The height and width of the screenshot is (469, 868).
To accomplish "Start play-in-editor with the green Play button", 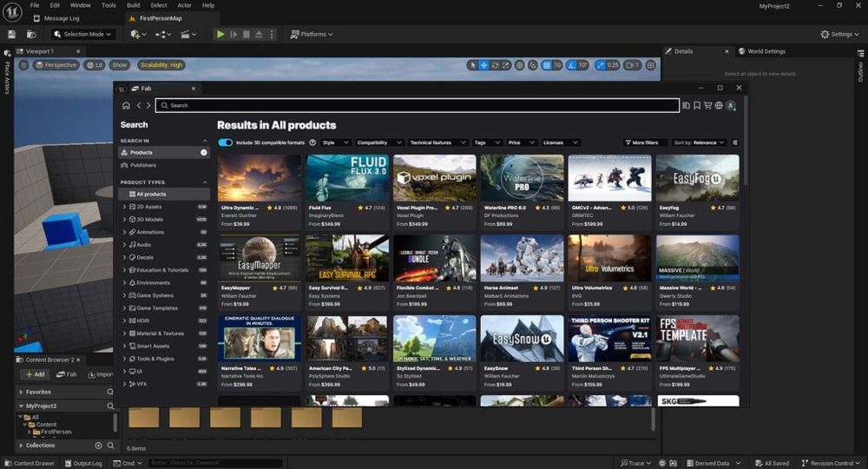I will click(x=220, y=35).
